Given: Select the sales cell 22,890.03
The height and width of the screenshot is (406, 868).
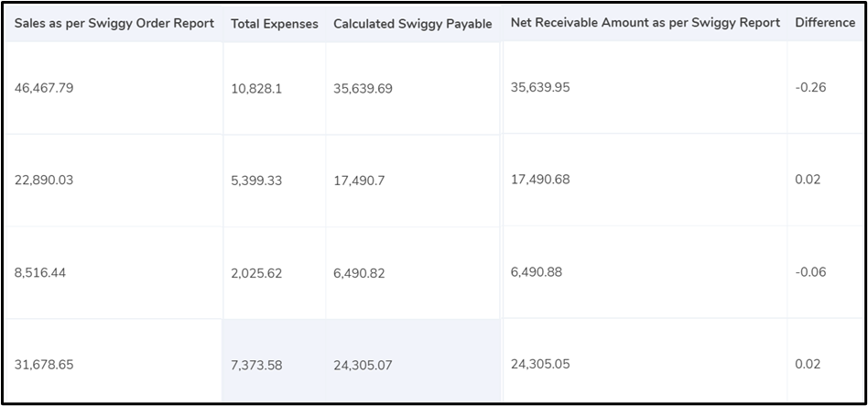Looking at the screenshot, I should pos(57,180).
